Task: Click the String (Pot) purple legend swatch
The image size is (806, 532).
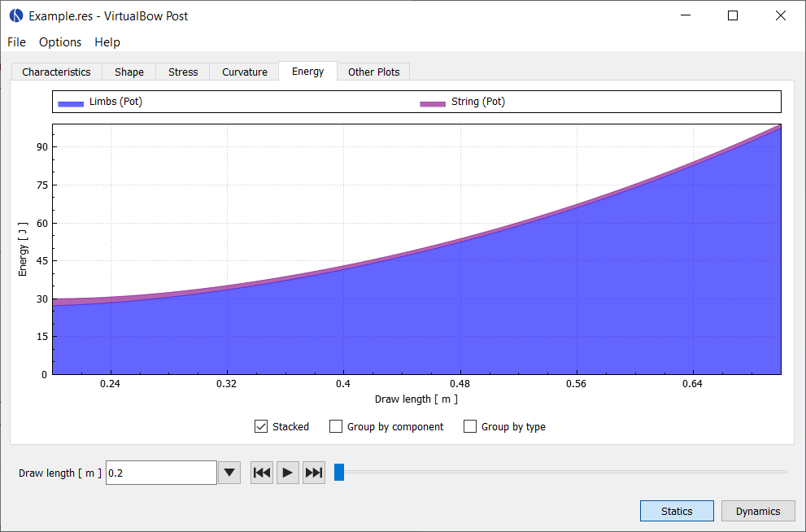Action: coord(433,104)
